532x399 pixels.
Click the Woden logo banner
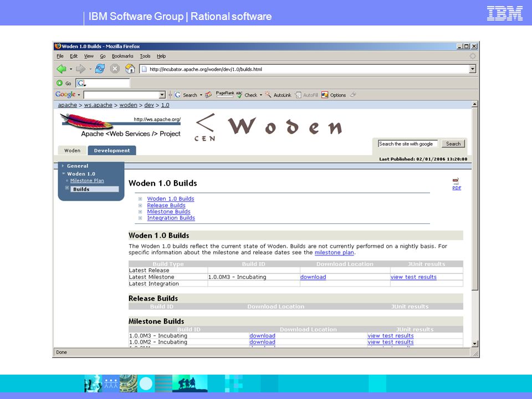(x=268, y=127)
